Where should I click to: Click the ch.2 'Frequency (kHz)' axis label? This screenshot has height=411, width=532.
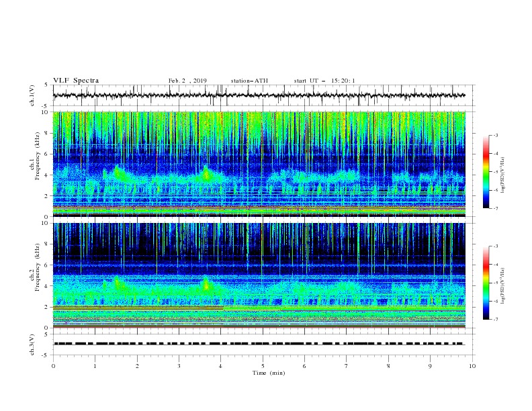(38, 267)
